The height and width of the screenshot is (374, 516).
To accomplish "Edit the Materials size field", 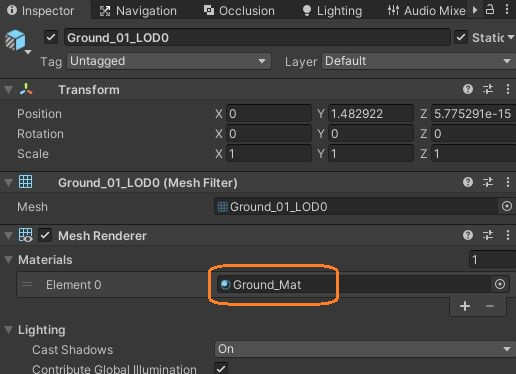I will (x=492, y=259).
